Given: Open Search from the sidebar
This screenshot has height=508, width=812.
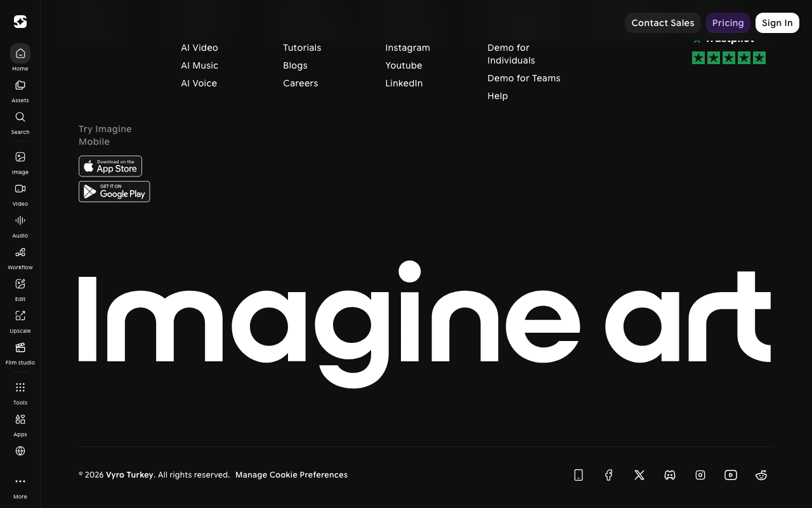Looking at the screenshot, I should tap(20, 122).
